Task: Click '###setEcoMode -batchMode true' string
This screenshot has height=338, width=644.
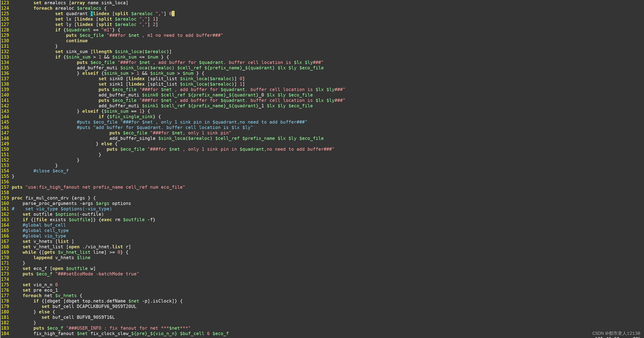Action: point(97,274)
